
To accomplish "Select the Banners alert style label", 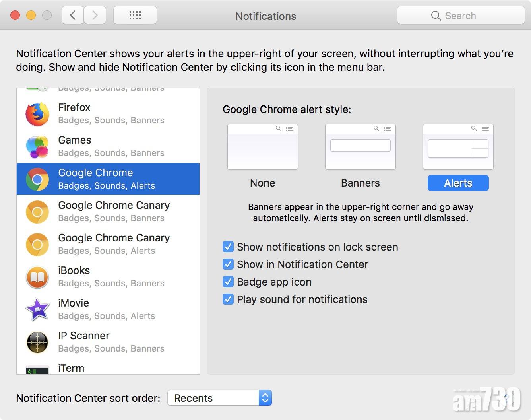I will (x=360, y=183).
